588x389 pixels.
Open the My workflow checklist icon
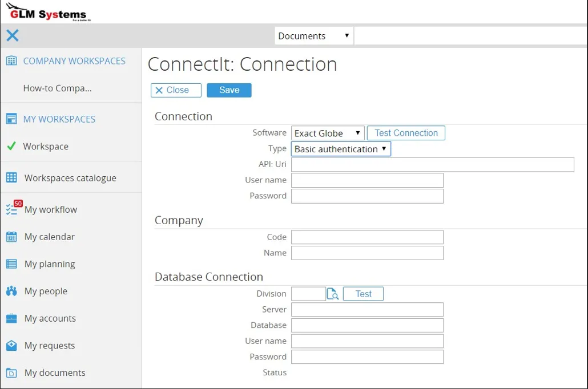pos(11,209)
